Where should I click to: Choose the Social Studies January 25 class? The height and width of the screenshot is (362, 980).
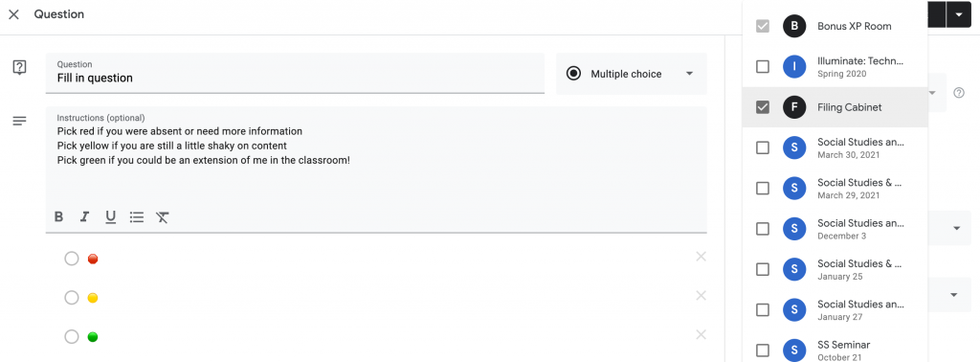pyautogui.click(x=835, y=269)
